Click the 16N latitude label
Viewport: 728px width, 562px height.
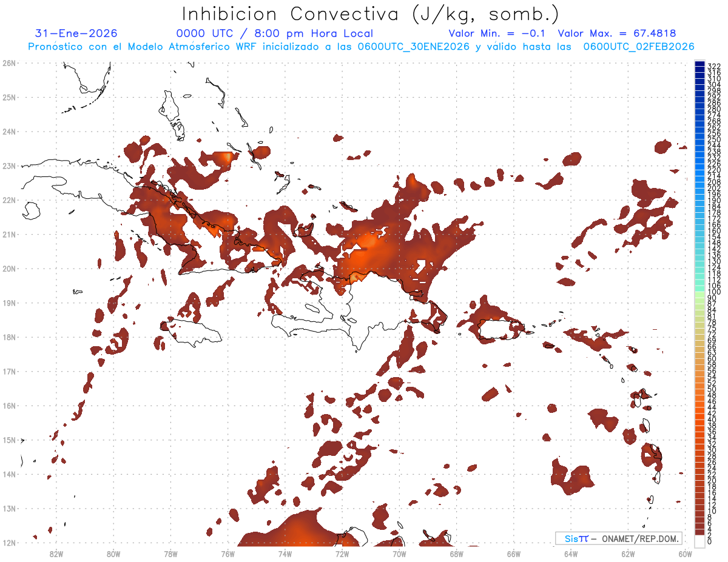(9, 405)
